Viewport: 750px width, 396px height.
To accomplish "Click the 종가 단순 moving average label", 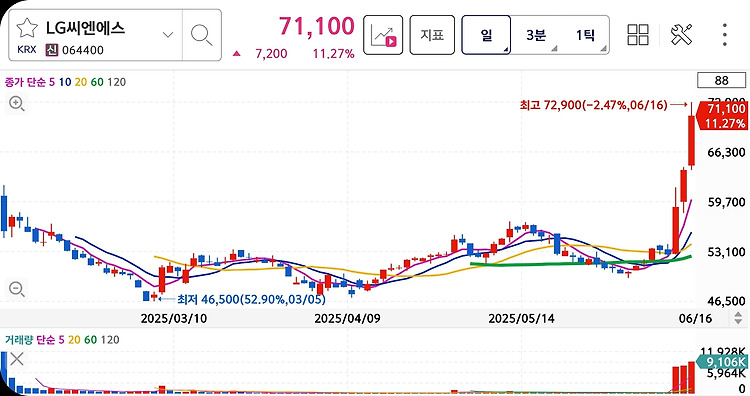I will [25, 82].
